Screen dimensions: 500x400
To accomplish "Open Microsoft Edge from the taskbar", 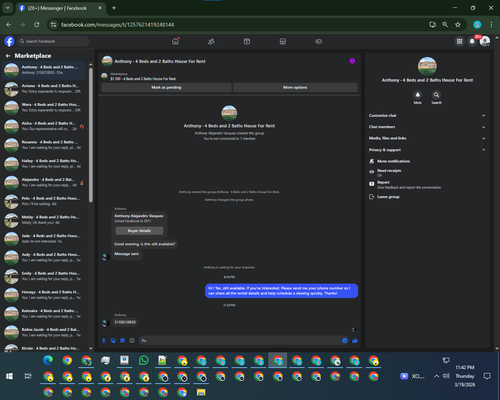I will pos(48,360).
